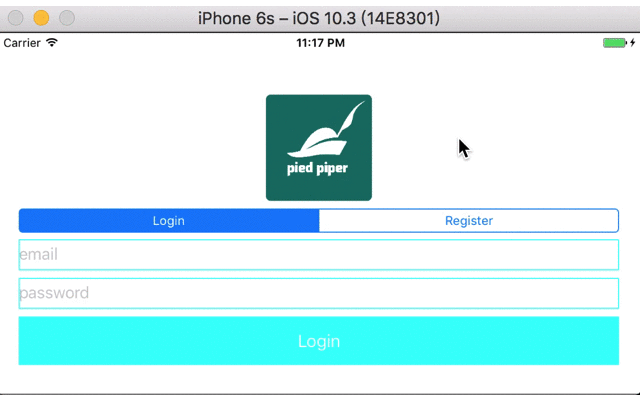Screen dimensions: 640x400
Task: Click the Wi-Fi signal icon
Action: [x=52, y=43]
